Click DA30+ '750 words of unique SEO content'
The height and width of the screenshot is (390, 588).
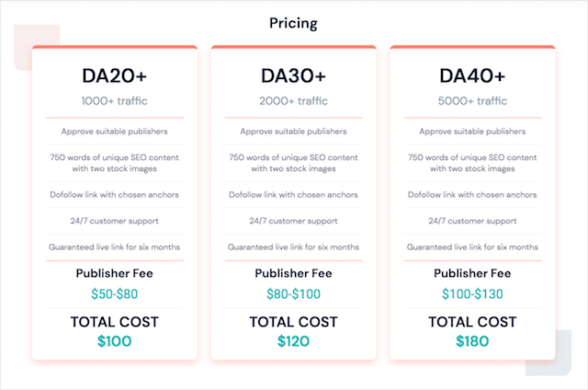[293, 158]
